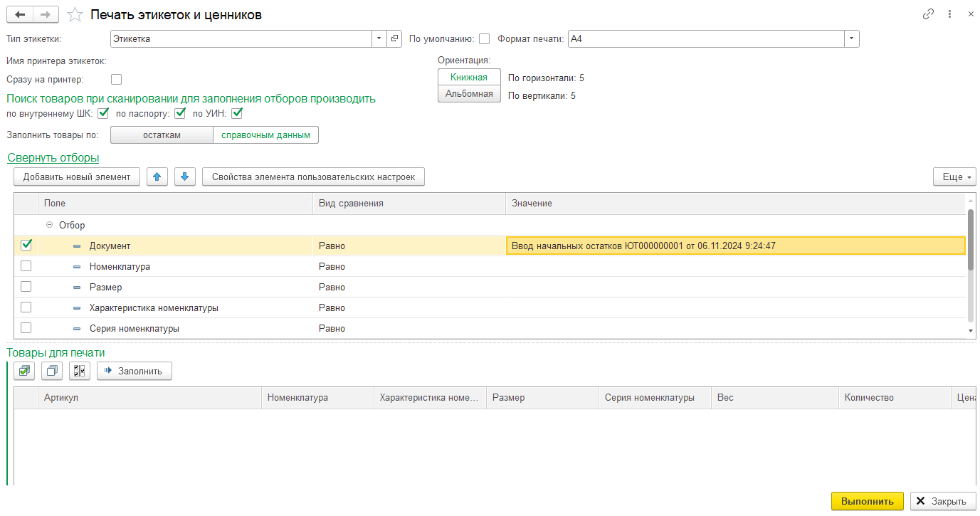The height and width of the screenshot is (516, 980).
Task: Click the Характеристика номе… column header
Action: (x=430, y=397)
